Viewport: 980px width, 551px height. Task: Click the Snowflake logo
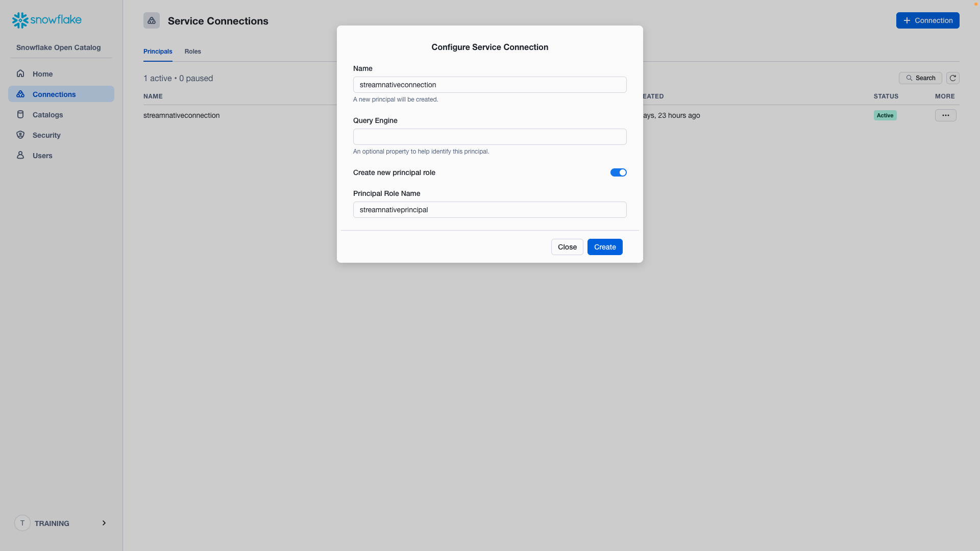click(46, 20)
